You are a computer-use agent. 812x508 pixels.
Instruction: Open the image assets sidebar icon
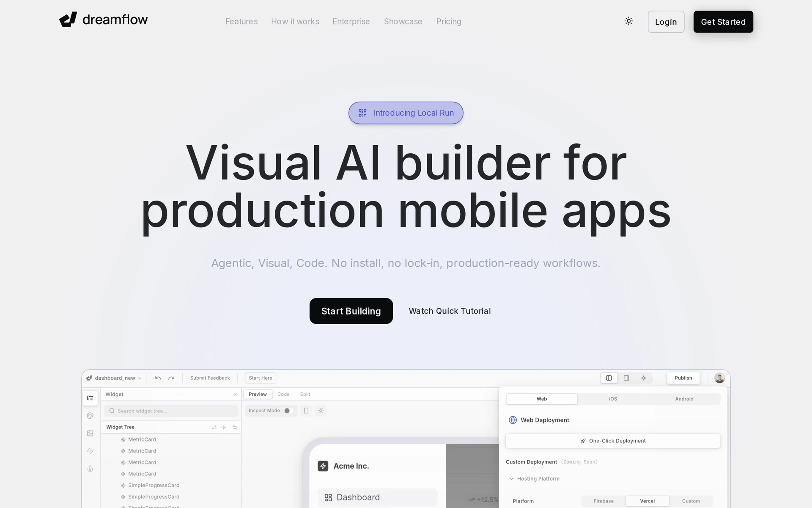click(x=90, y=433)
